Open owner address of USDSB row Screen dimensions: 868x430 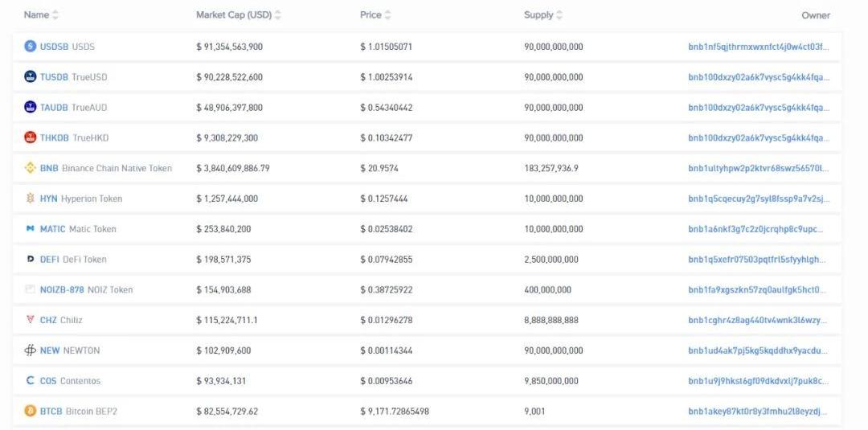tap(758, 47)
